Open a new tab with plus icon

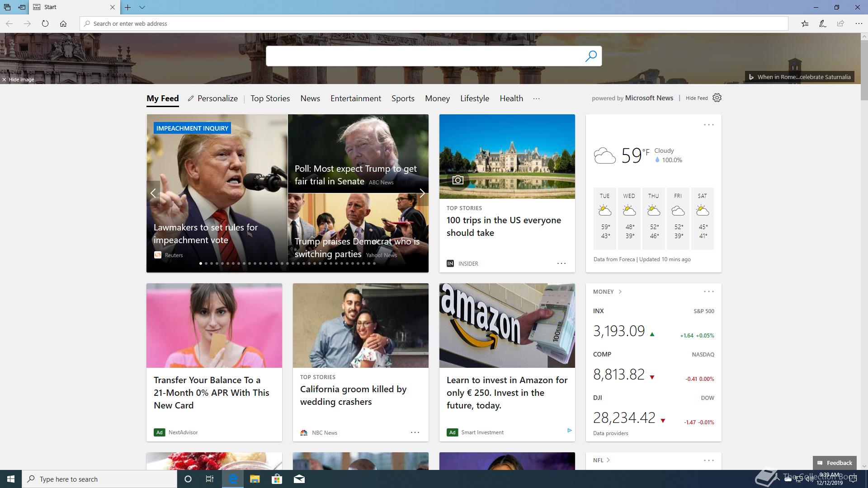pyautogui.click(x=128, y=7)
